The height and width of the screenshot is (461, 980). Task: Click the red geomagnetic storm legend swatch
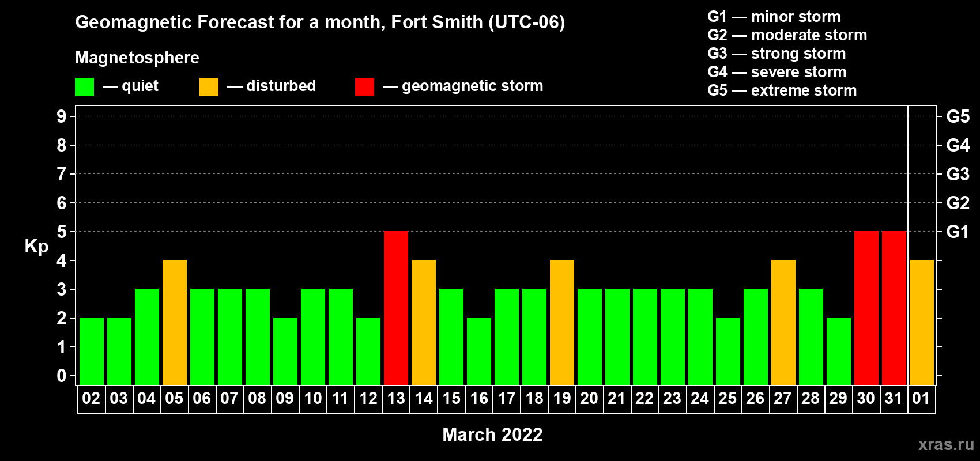point(364,87)
